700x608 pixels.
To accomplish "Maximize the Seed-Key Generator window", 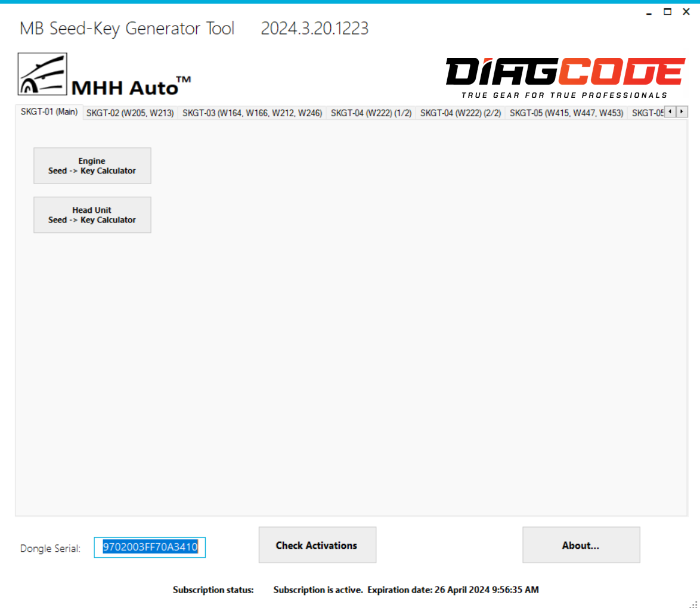I will [668, 11].
